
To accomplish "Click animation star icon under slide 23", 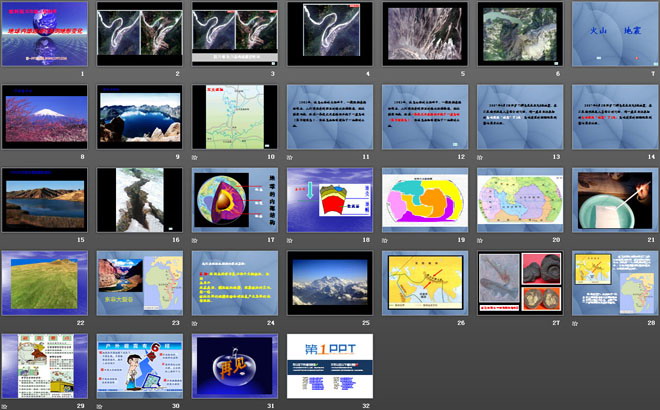I will coord(101,323).
